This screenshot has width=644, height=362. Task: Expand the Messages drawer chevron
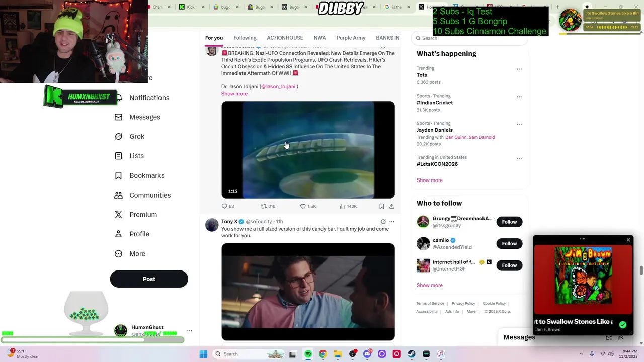[x=621, y=337]
